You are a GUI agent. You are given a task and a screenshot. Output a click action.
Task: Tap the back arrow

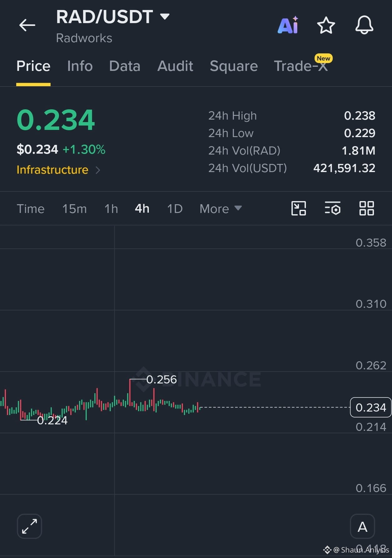tap(27, 25)
